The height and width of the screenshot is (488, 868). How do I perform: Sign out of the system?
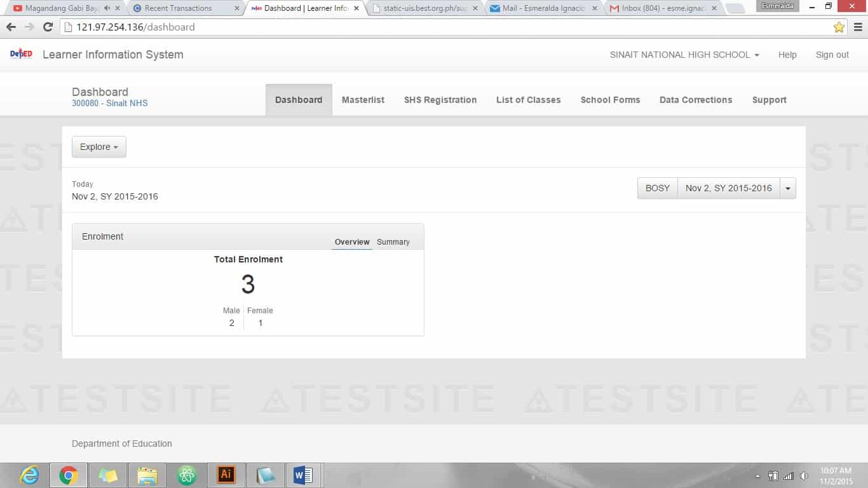pyautogui.click(x=832, y=55)
